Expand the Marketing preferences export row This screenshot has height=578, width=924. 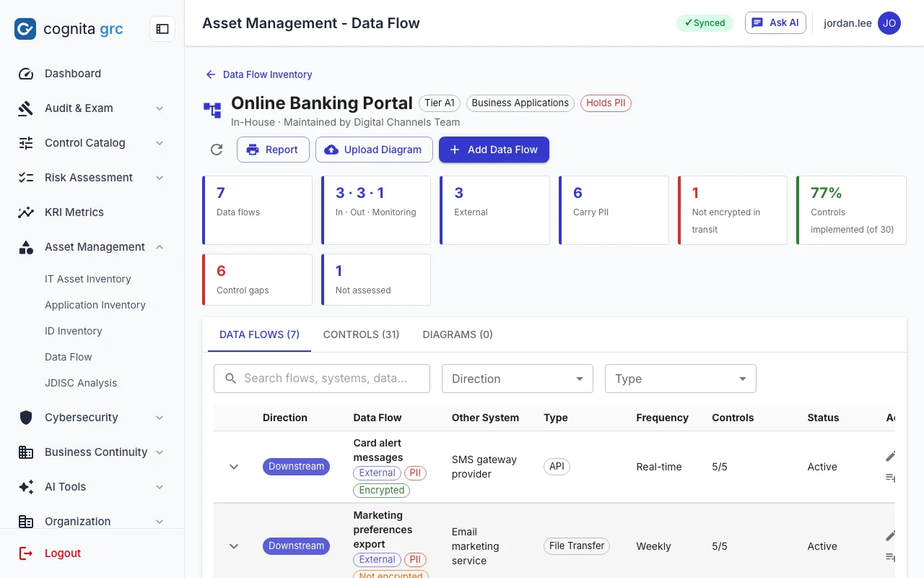pos(234,546)
